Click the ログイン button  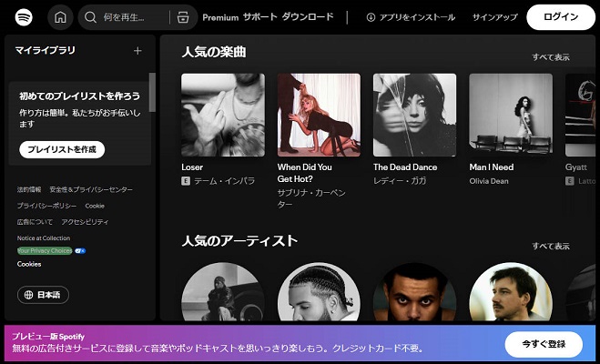point(561,17)
